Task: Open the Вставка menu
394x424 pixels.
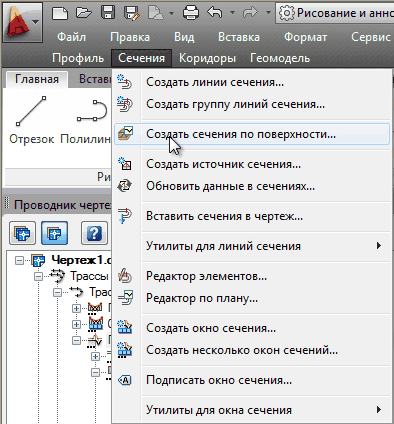Action: tap(239, 37)
